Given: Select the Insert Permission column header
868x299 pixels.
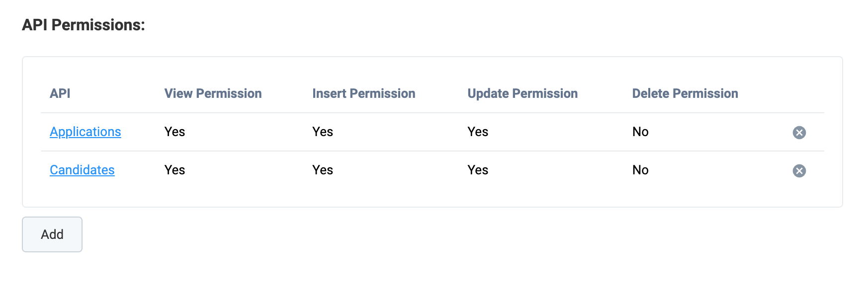Looking at the screenshot, I should tap(363, 93).
